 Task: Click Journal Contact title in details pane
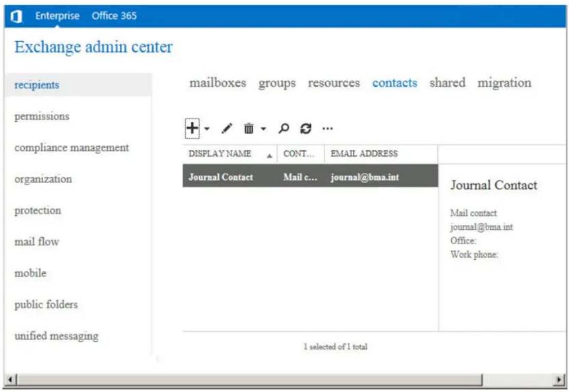[x=493, y=185]
